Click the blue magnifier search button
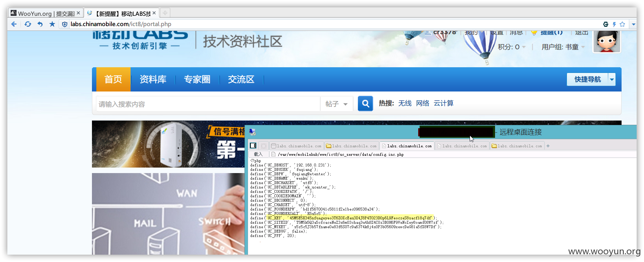This screenshot has width=644, height=262. pyautogui.click(x=366, y=104)
